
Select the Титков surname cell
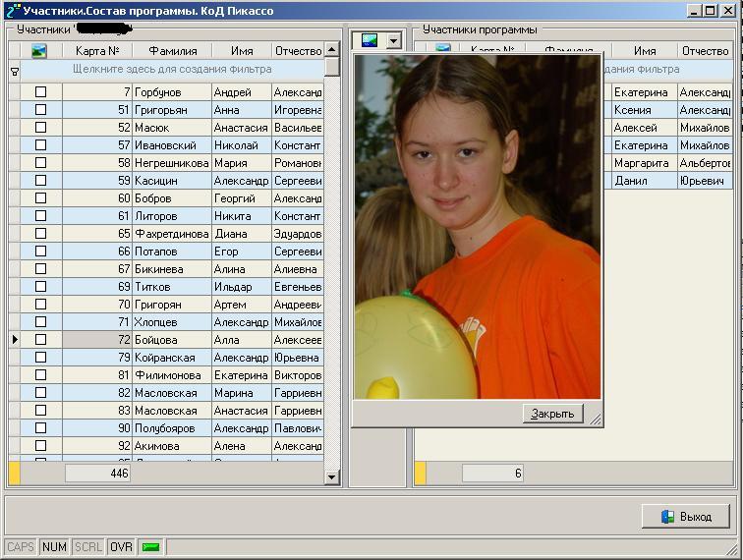point(172,287)
